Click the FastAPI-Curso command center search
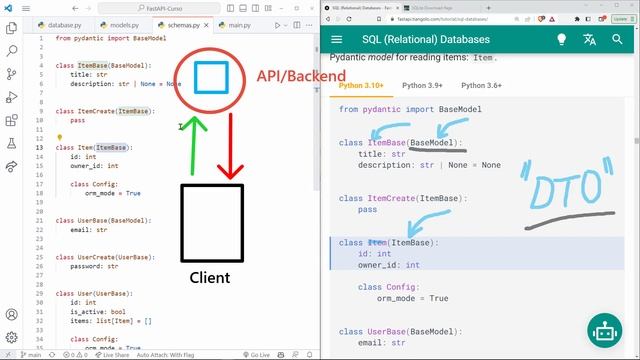Viewport: 640px width, 360px height. (159, 8)
